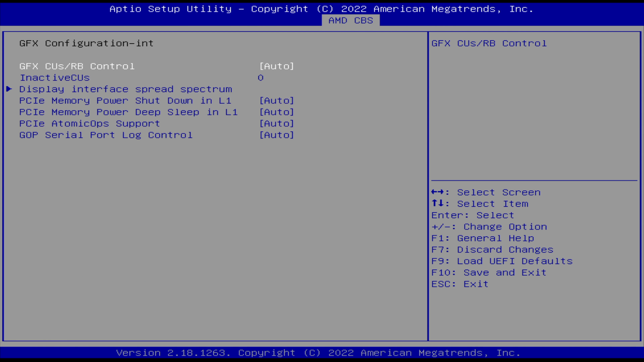Click the Select Screen arrow keys hint

(x=486, y=192)
